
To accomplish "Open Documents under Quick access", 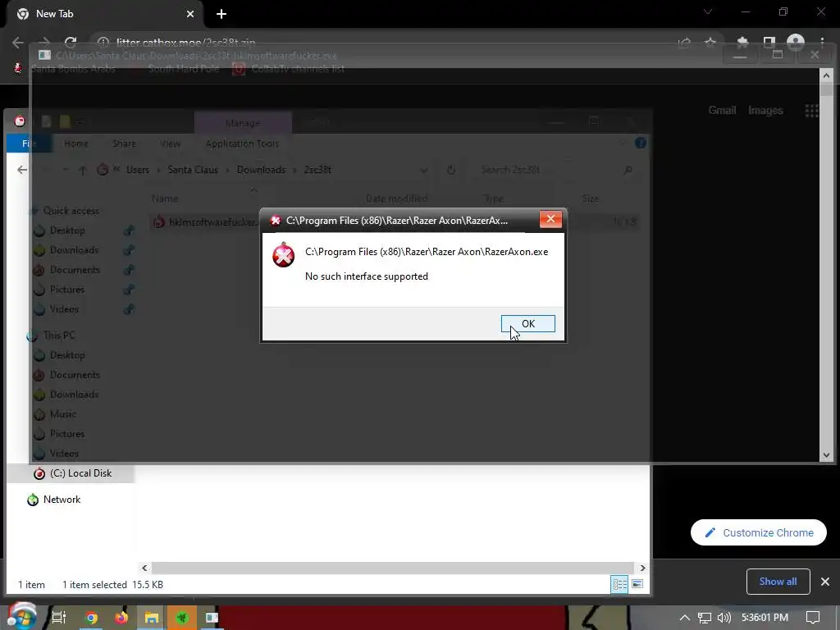I will [75, 269].
